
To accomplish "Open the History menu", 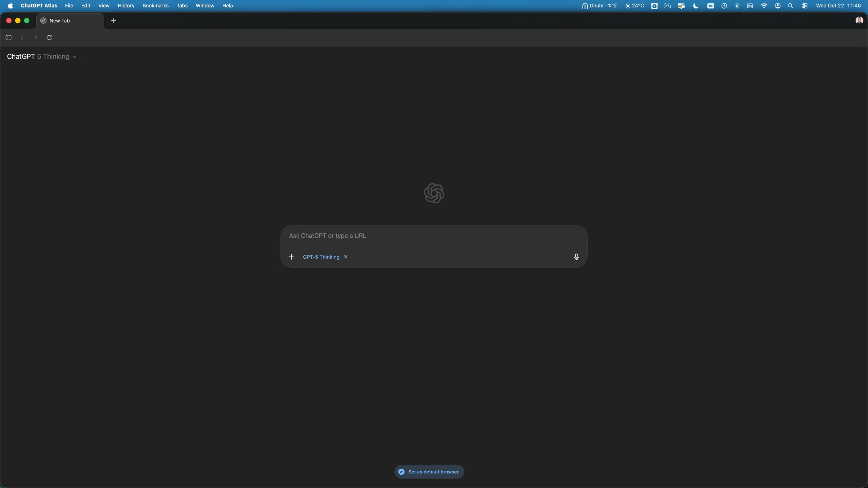I will [126, 6].
